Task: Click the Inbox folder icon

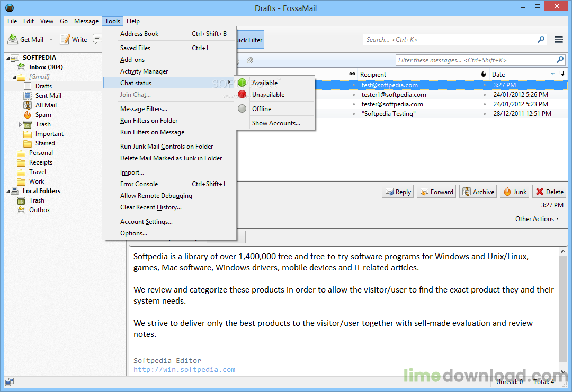Action: (x=22, y=67)
